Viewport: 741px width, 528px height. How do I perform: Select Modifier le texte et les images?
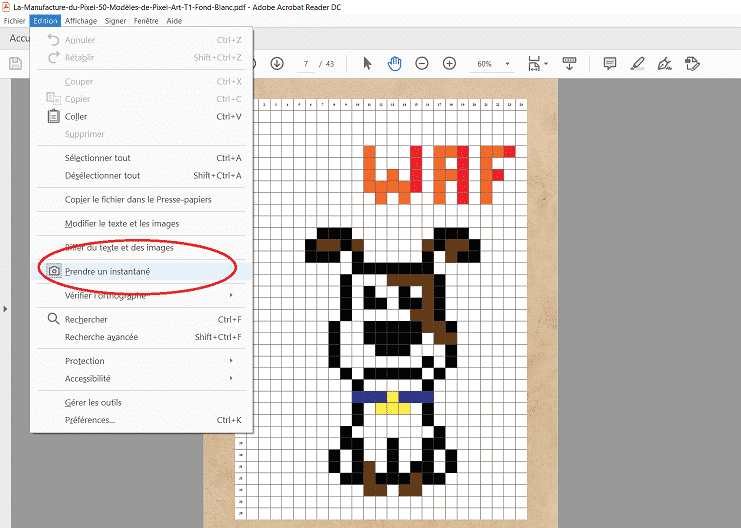[x=141, y=224]
